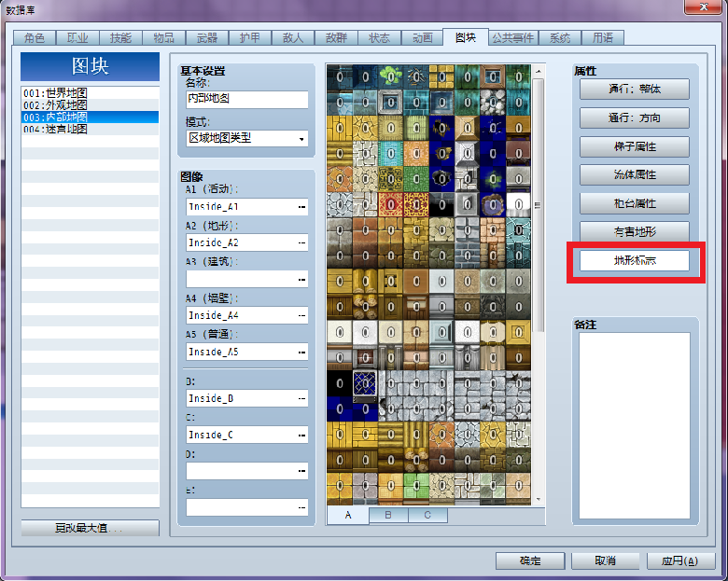Select the 图块 tab
This screenshot has width=728, height=581.
[x=465, y=37]
